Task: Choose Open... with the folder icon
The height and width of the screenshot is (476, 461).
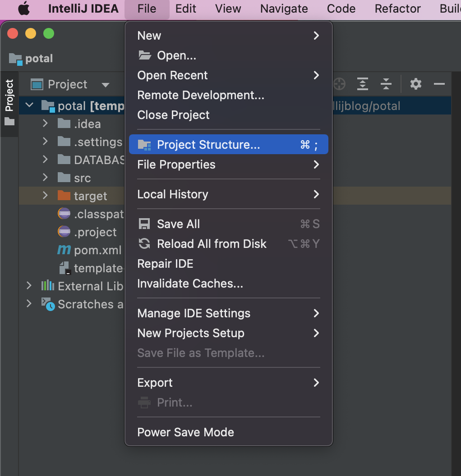Action: coord(228,55)
